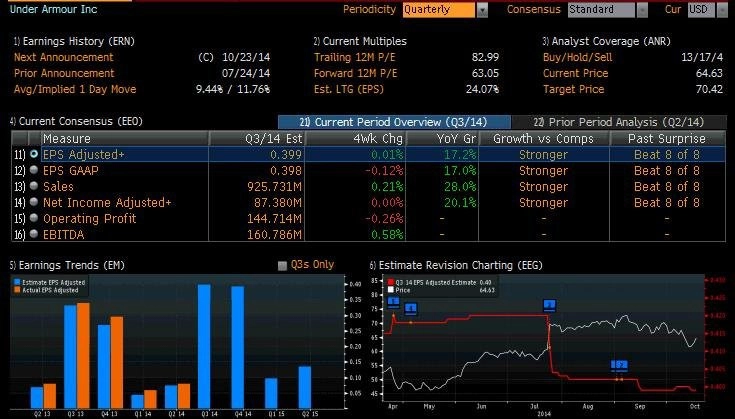Click the Q4 14 estimate bar in Earnings Trends
The height and width of the screenshot is (419, 735).
[238, 347]
